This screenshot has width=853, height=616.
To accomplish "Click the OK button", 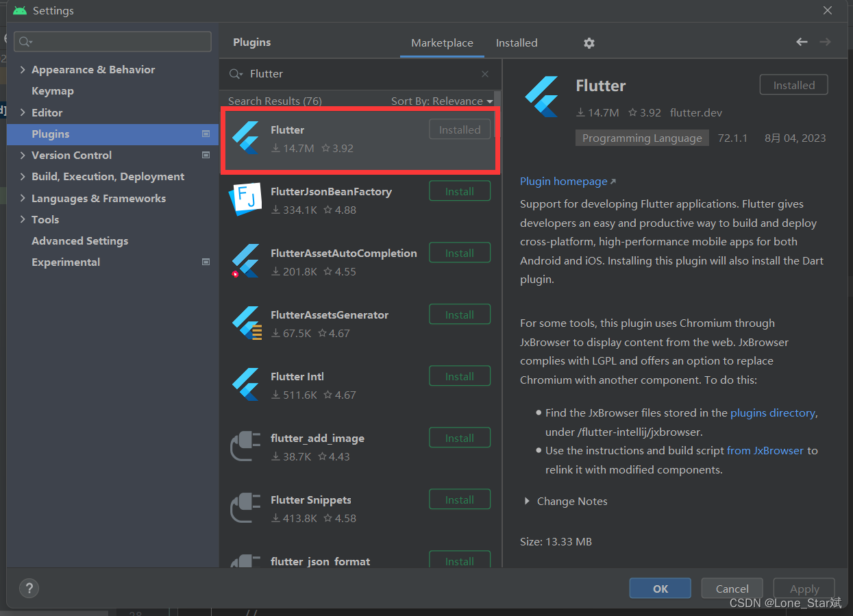I will click(660, 589).
